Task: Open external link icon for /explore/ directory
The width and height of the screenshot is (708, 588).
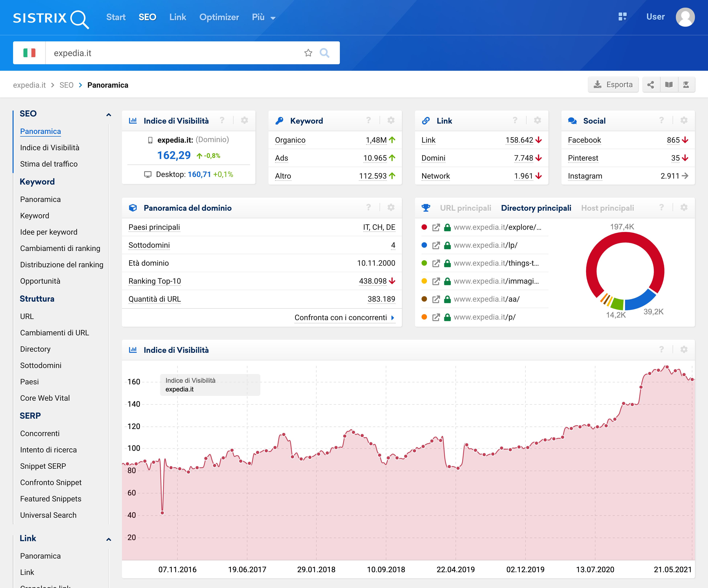Action: [x=436, y=227]
